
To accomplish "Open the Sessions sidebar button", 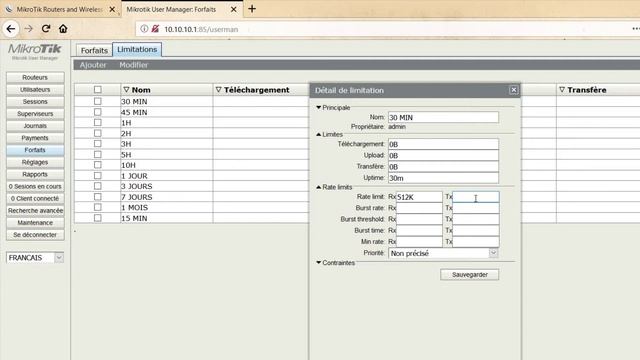I will point(35,101).
